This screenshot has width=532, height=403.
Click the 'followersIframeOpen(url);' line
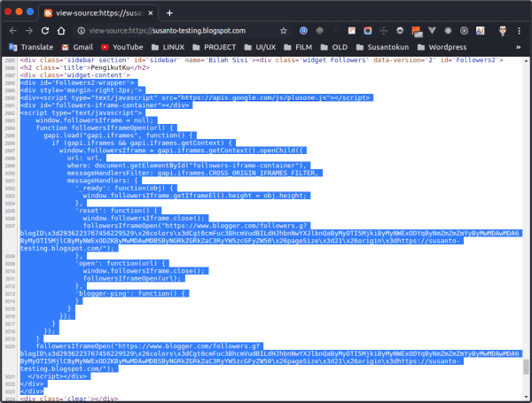click(x=132, y=278)
